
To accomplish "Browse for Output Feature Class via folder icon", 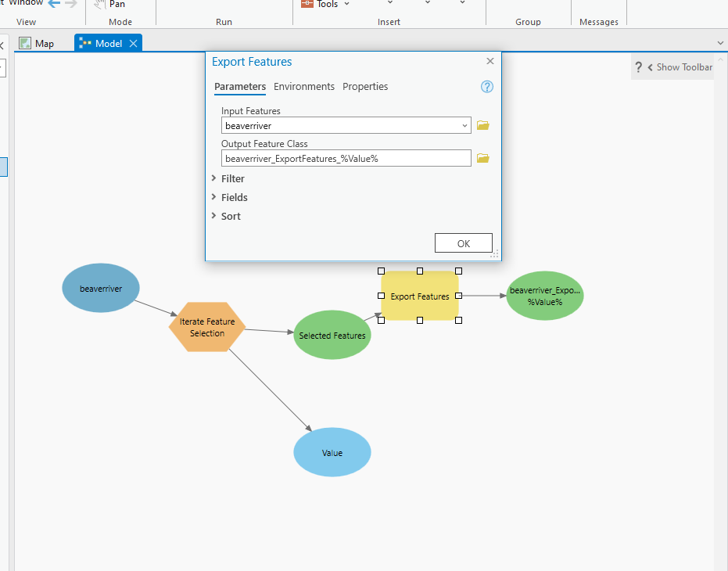I will 482,158.
